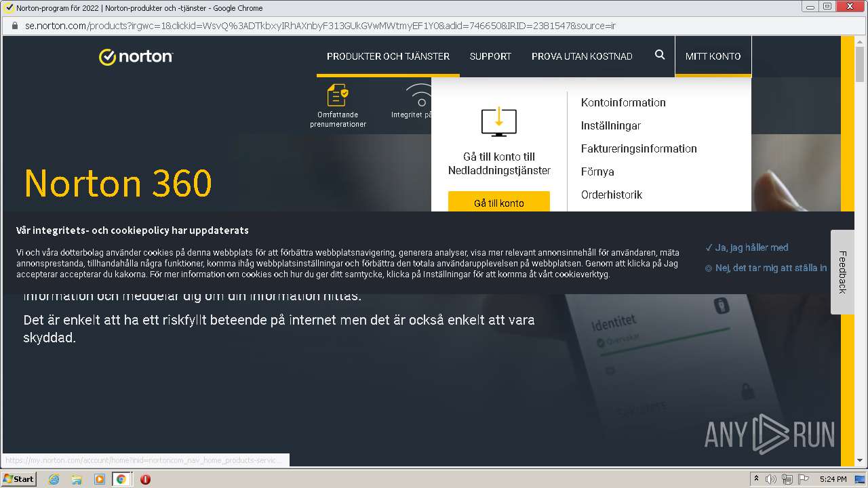Click 'Vår integritets- och cookiepolicy har uppdaterats' heading
868x488 pixels.
[x=132, y=230]
